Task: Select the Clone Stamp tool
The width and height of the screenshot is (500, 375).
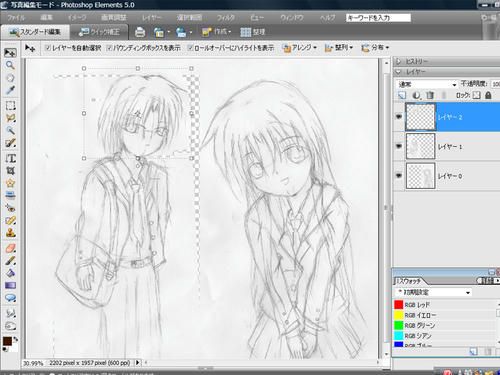Action: (10, 233)
